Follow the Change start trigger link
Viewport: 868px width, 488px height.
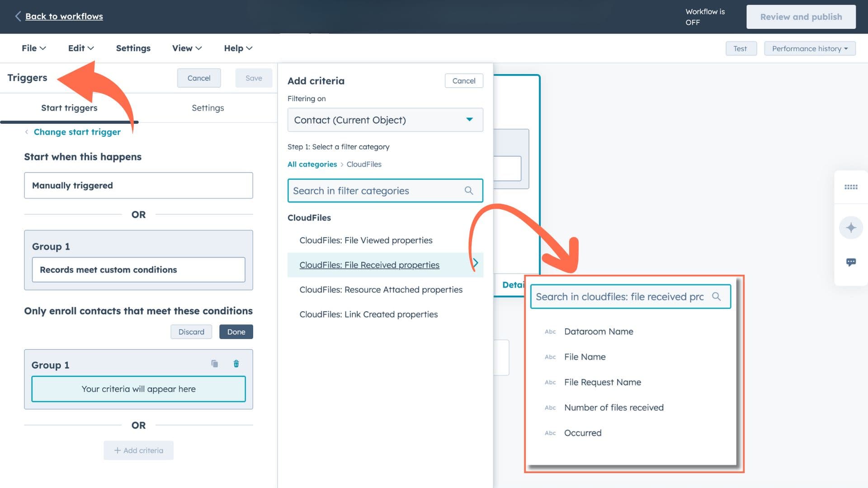77,132
